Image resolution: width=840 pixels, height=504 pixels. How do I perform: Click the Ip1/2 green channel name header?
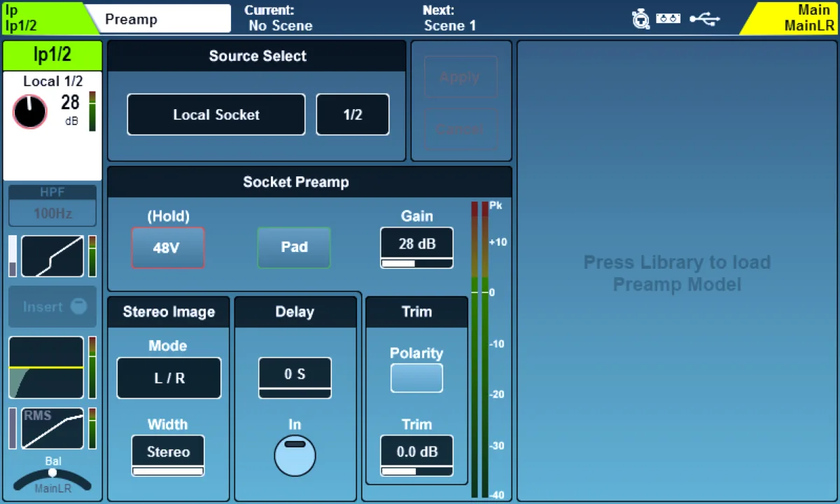[52, 55]
